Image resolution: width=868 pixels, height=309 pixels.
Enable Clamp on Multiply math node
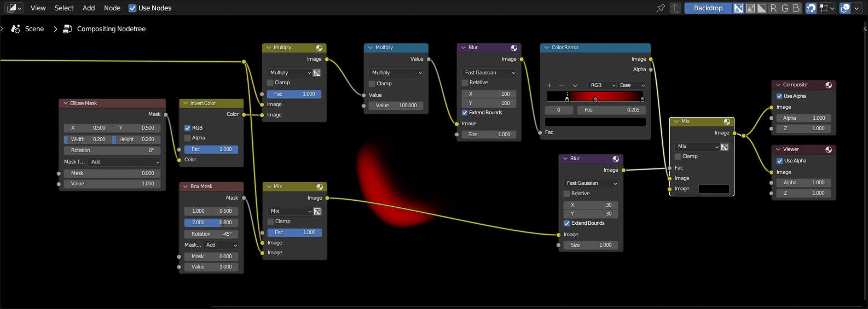click(372, 84)
